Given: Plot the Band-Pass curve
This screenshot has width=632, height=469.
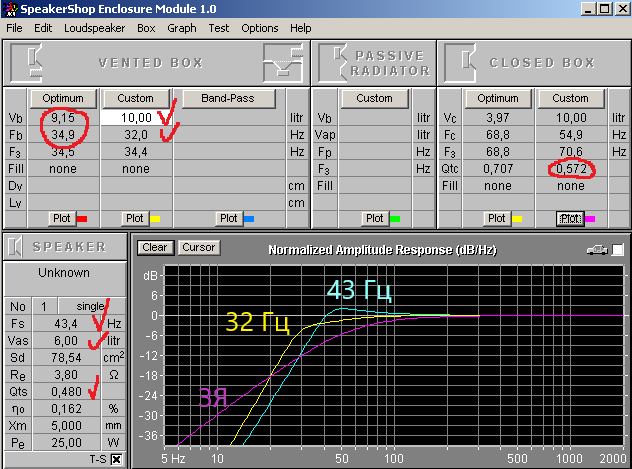Looking at the screenshot, I should (229, 218).
